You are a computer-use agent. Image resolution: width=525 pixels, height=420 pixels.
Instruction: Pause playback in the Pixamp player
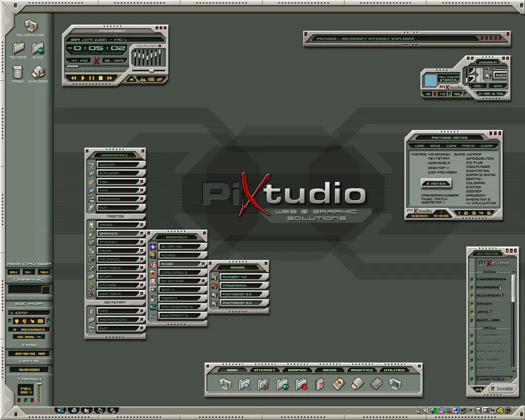(91, 78)
